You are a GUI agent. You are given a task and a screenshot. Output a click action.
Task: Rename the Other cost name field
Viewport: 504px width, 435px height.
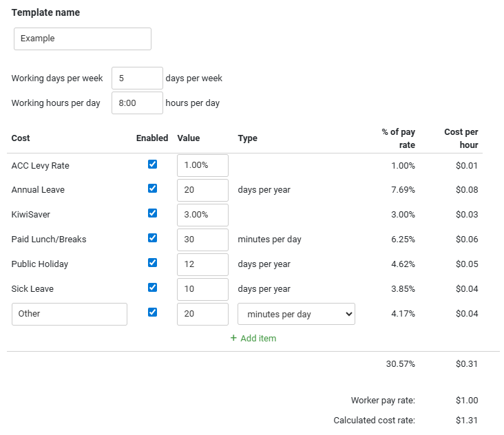(x=70, y=314)
